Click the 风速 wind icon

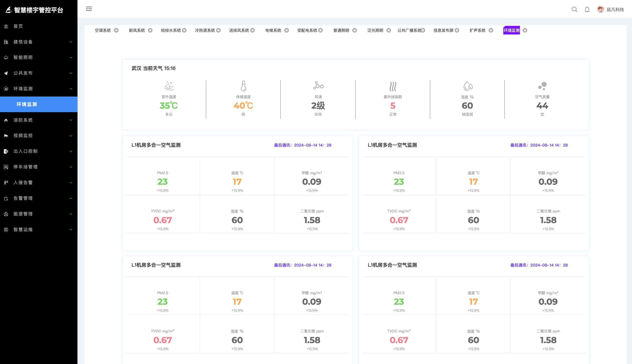pyautogui.click(x=318, y=86)
